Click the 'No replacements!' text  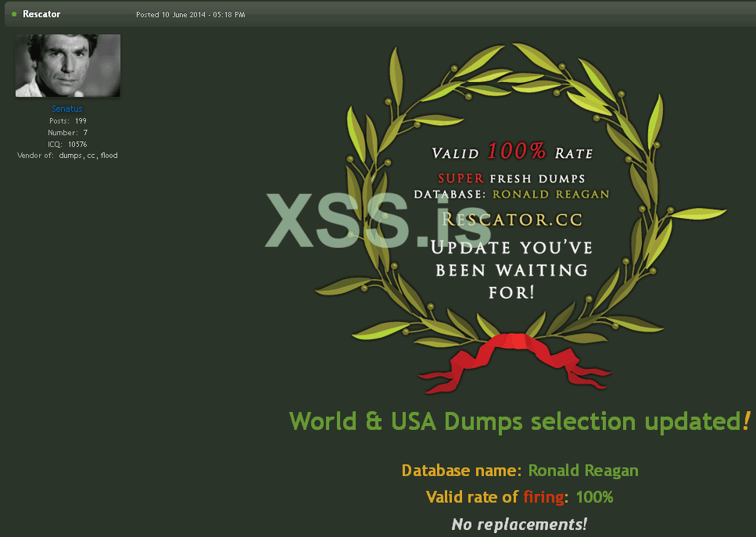519,524
